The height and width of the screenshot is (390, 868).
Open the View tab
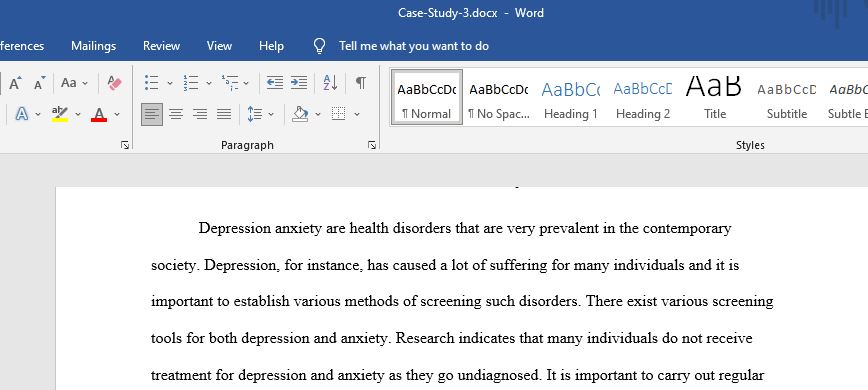pos(219,46)
